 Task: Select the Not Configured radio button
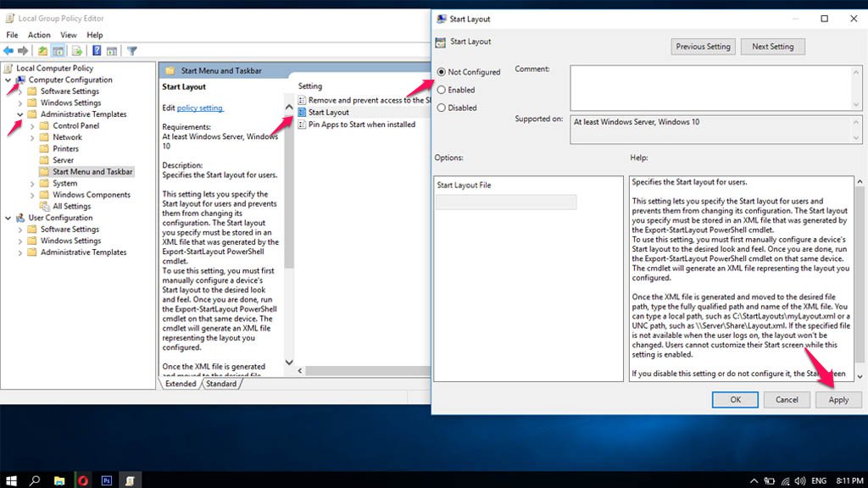click(441, 72)
